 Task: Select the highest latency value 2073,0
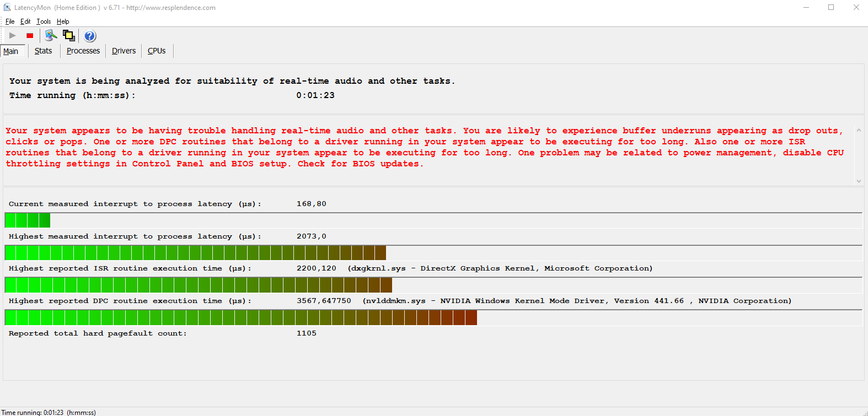coord(312,236)
